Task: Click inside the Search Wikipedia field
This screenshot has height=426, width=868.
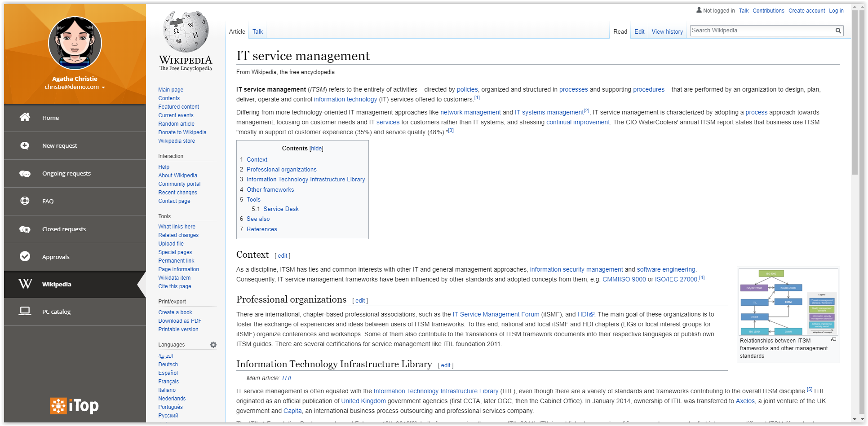Action: pyautogui.click(x=762, y=31)
